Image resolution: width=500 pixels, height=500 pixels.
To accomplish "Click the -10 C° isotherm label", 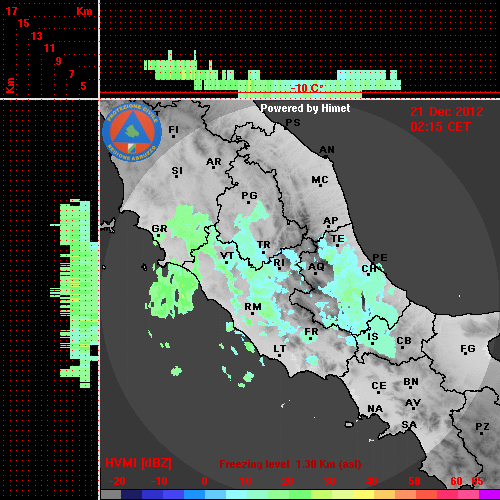I will 307,88.
